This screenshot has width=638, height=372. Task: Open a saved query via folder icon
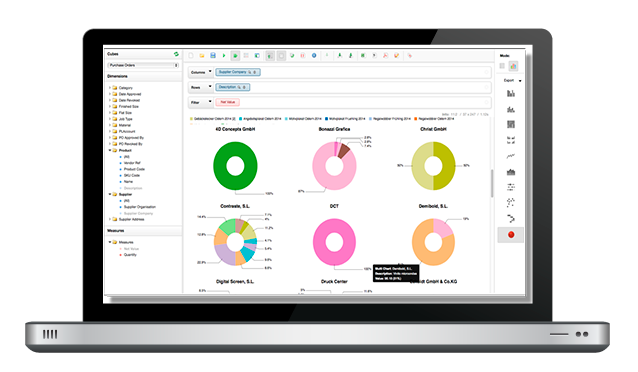pos(202,55)
